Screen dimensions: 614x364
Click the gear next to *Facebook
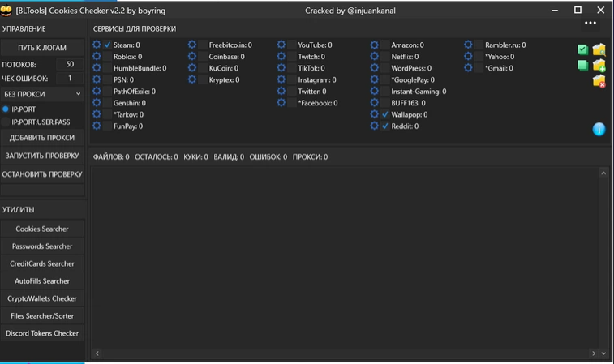(x=281, y=103)
